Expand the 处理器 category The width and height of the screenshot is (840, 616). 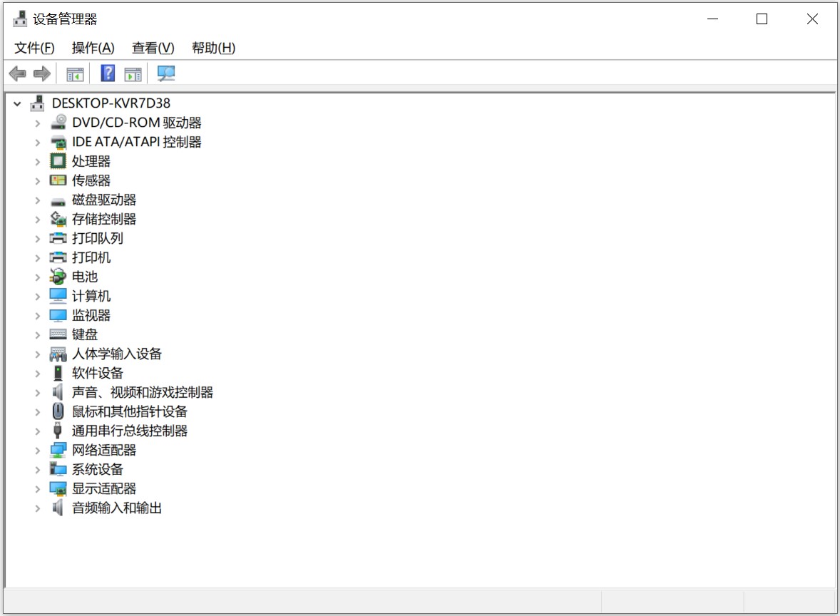pyautogui.click(x=38, y=162)
